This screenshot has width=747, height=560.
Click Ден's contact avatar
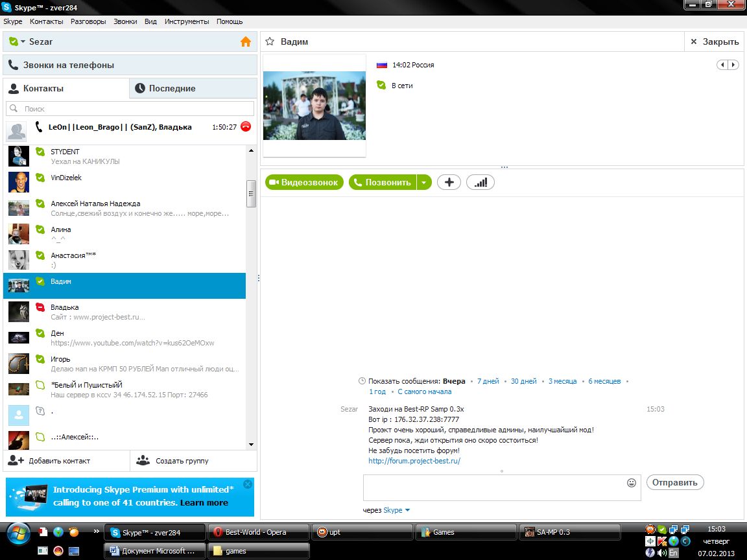19,338
